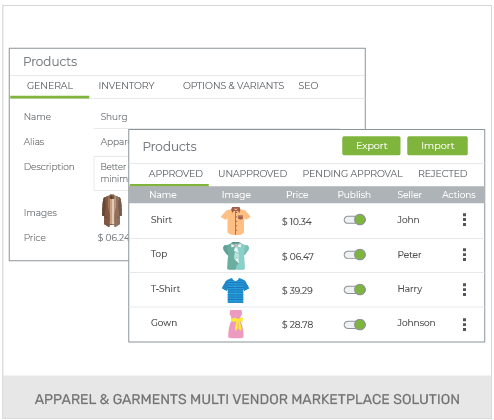Toggle publish switch for Top

(x=355, y=255)
